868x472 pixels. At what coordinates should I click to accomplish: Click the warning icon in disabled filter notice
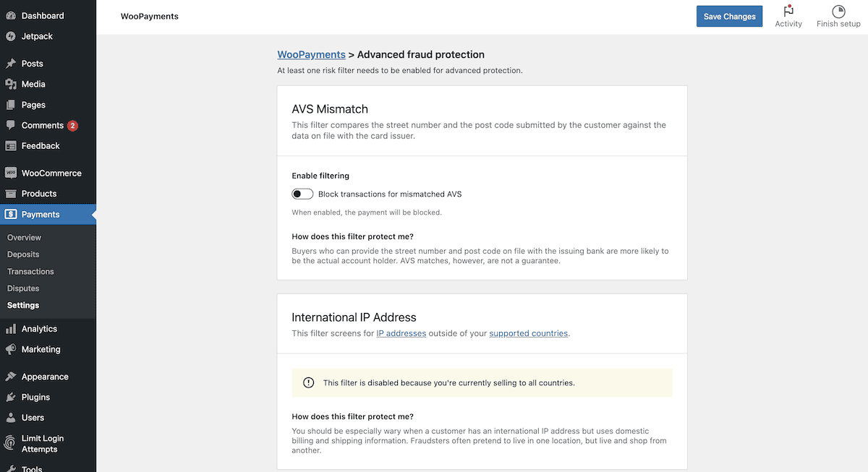pyautogui.click(x=309, y=382)
